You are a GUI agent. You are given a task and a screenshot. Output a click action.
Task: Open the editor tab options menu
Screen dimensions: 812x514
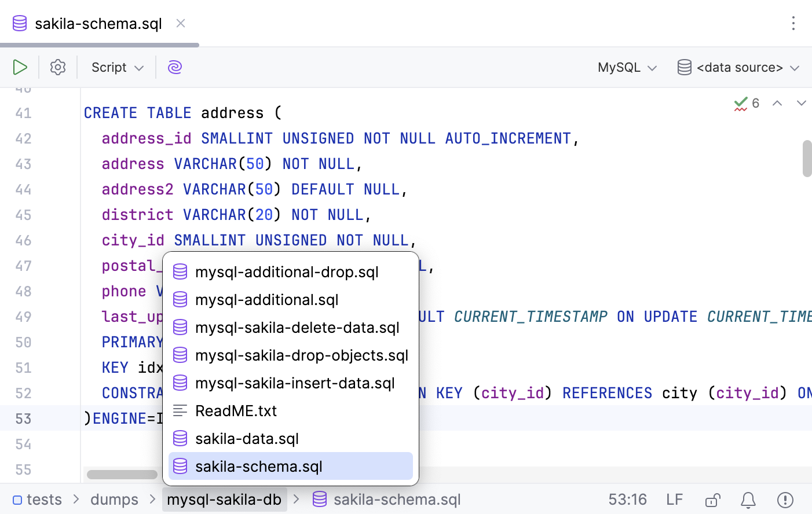[793, 23]
